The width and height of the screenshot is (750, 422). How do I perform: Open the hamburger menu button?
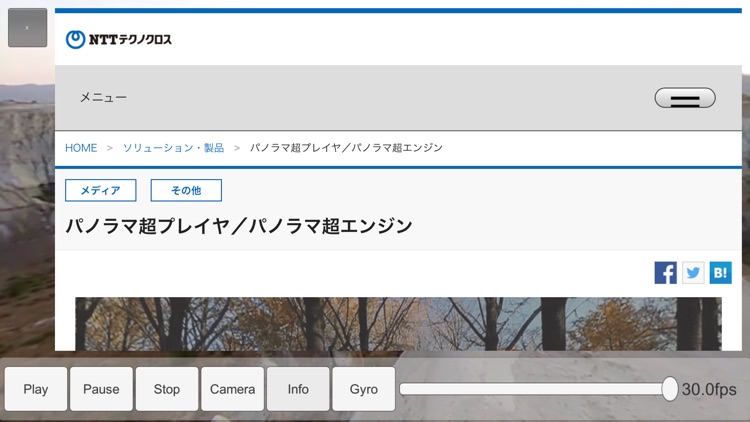click(685, 98)
